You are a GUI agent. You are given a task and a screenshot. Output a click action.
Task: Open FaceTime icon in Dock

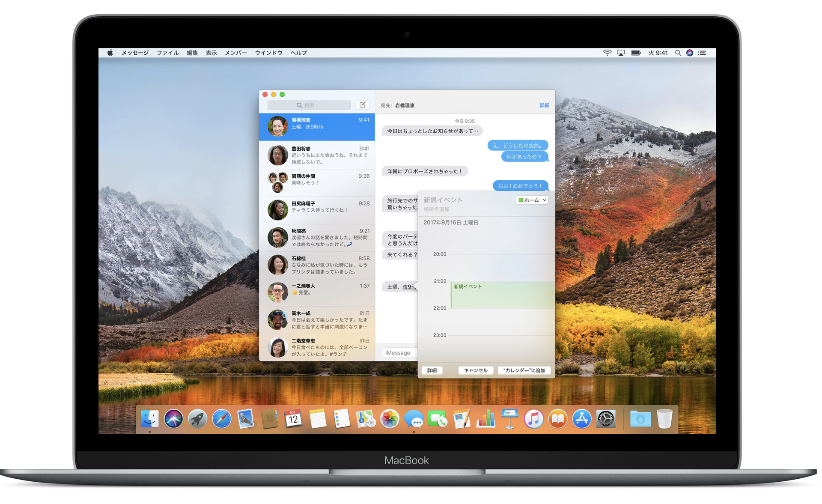tap(438, 418)
